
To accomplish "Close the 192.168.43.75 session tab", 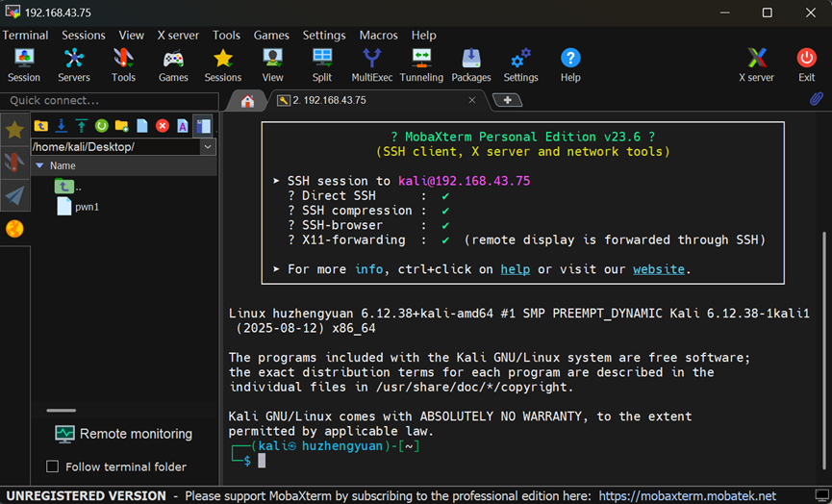I will [471, 100].
